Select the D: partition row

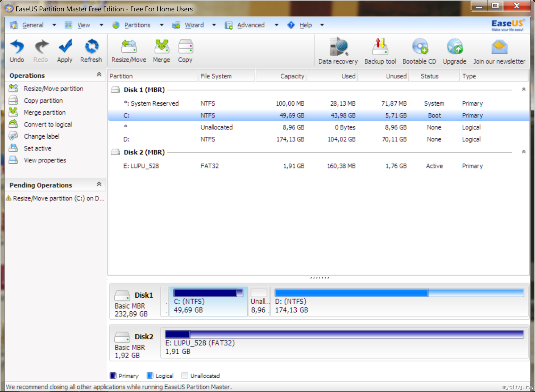coord(319,139)
